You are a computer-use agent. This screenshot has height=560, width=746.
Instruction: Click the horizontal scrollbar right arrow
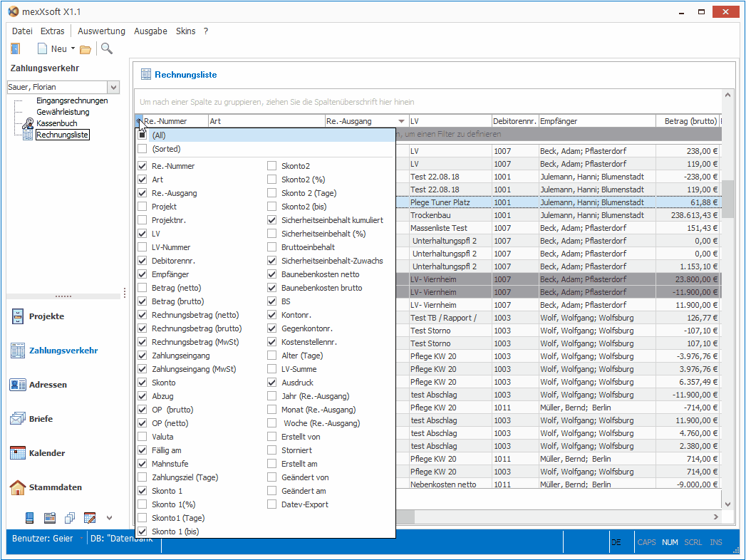716,517
